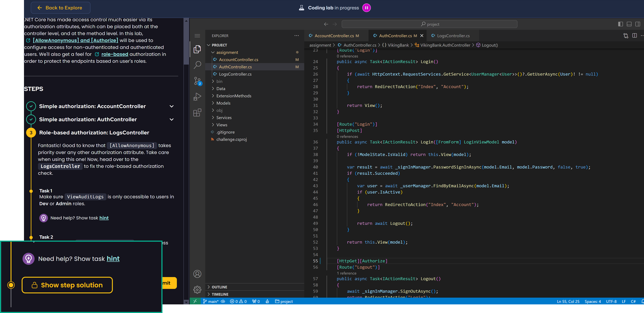Open the remote window status bar icon
The image size is (644, 313).
point(195,301)
